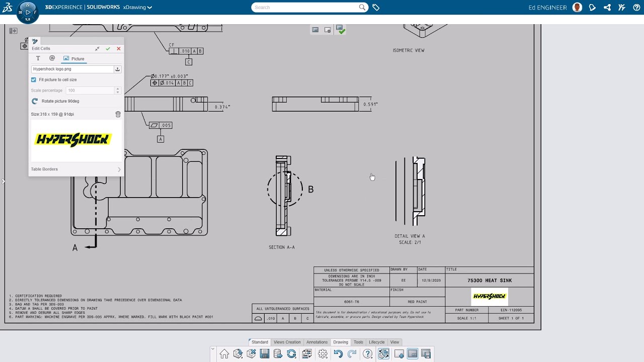The image size is (644, 362).
Task: Click into the Search box
Action: pyautogui.click(x=306, y=8)
